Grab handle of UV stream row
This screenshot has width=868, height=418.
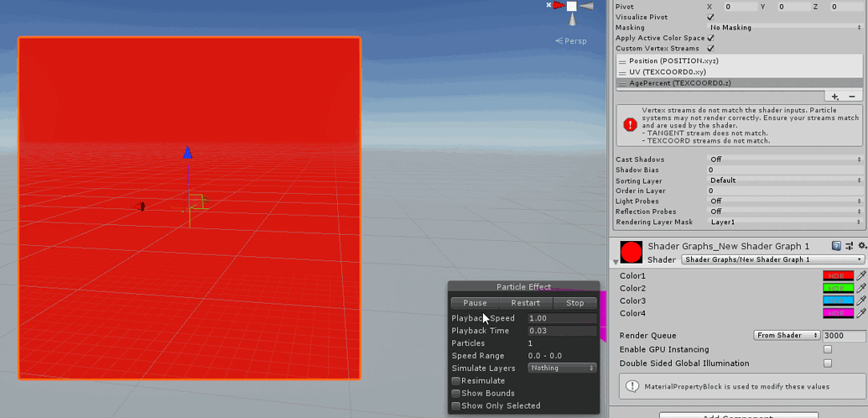click(x=622, y=73)
